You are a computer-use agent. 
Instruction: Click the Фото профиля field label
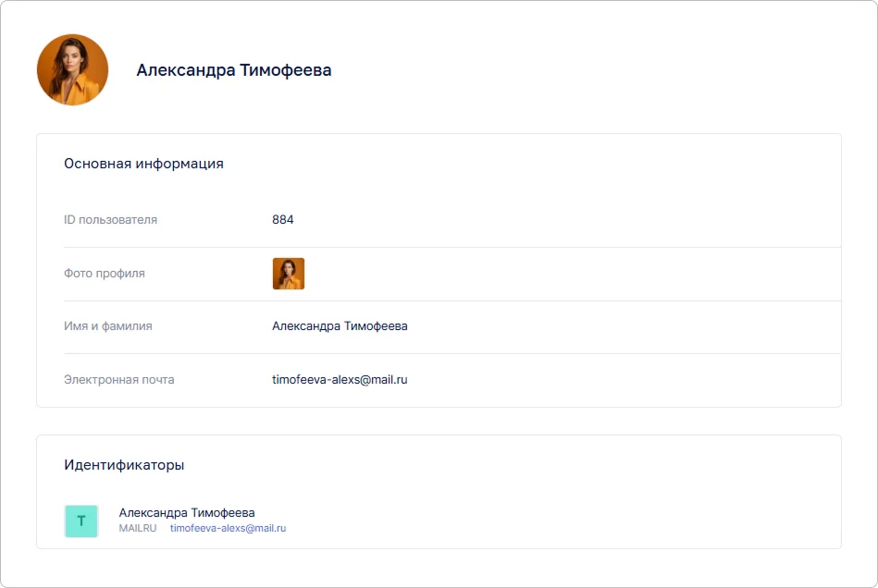tap(104, 274)
